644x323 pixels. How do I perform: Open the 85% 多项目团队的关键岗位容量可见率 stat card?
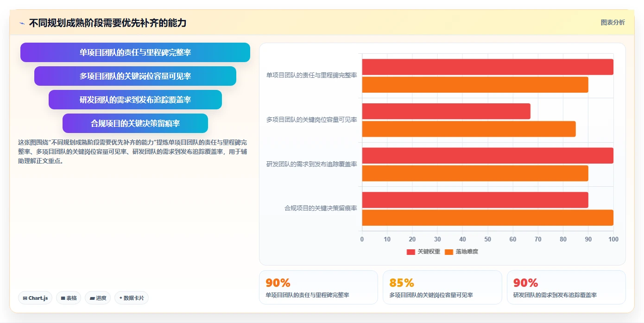442,287
